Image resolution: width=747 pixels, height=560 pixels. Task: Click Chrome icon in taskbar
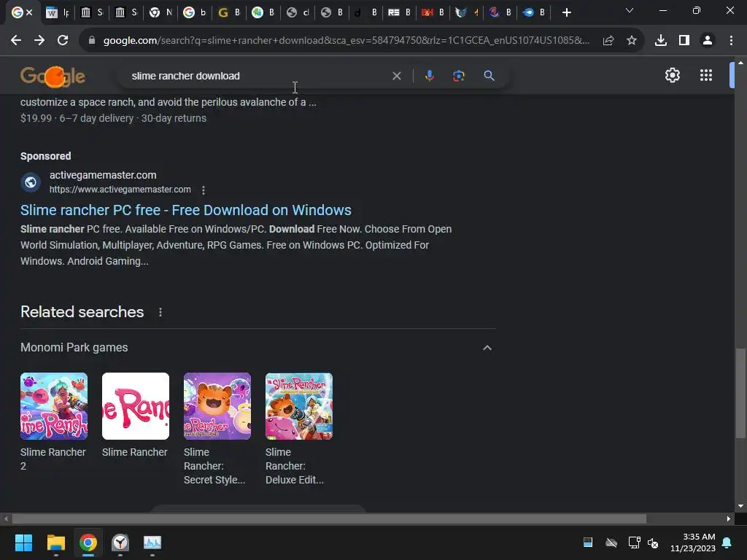88,542
